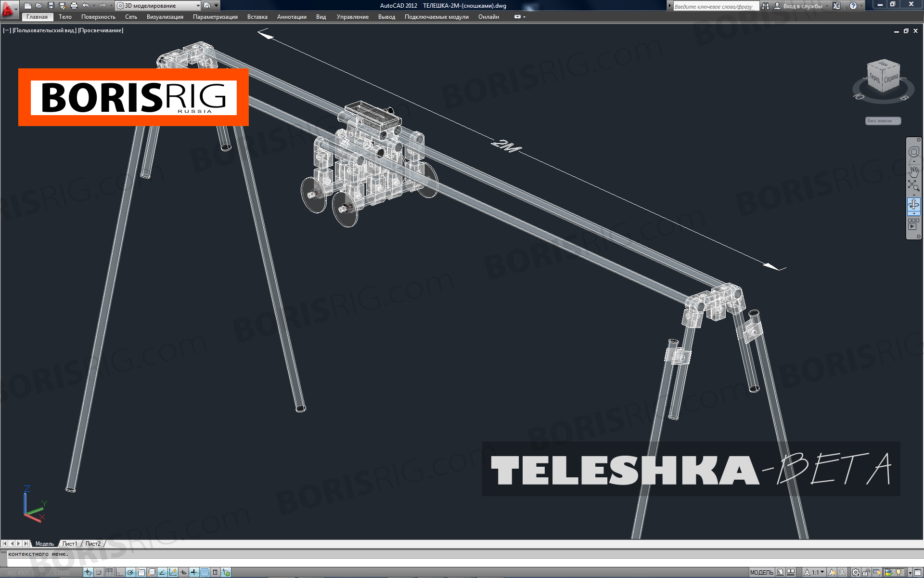
Task: Open the Параметризация tab
Action: click(x=215, y=17)
